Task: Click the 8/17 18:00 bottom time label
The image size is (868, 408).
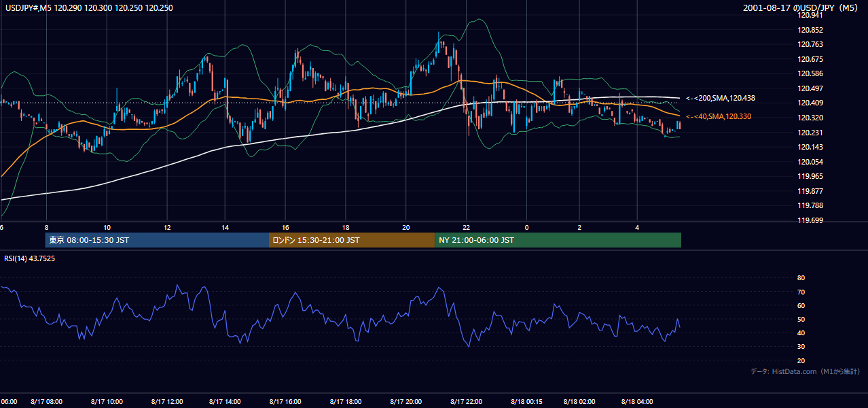Action: pyautogui.click(x=345, y=402)
